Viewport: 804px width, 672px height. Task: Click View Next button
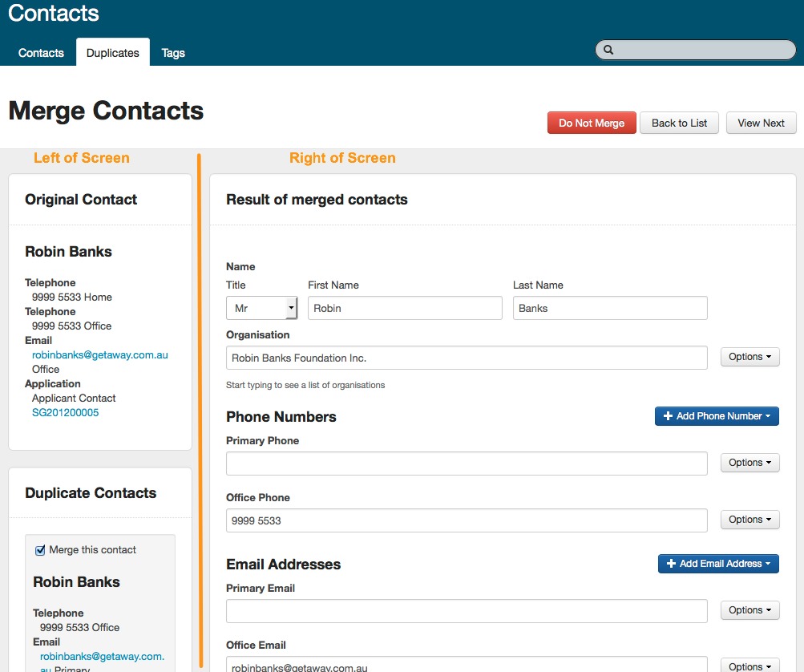(x=761, y=123)
